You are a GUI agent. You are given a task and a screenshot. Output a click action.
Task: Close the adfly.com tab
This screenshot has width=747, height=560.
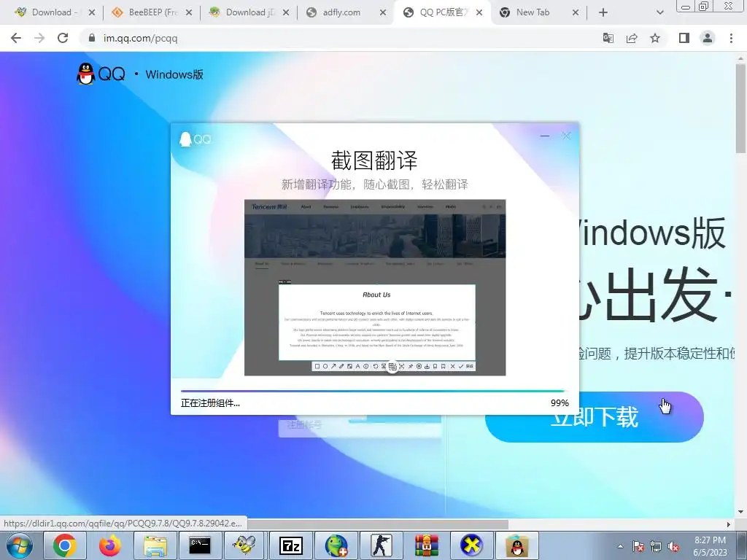pos(382,13)
